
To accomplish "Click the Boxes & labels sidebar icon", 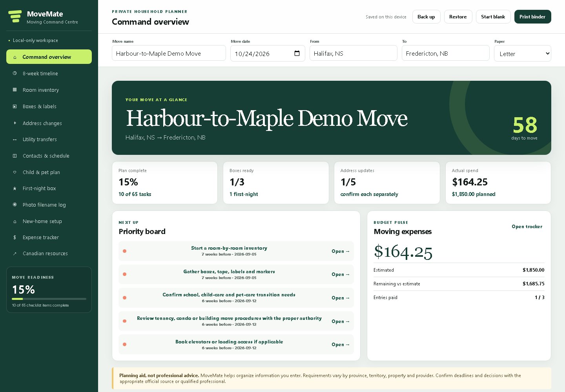I will (x=15, y=106).
